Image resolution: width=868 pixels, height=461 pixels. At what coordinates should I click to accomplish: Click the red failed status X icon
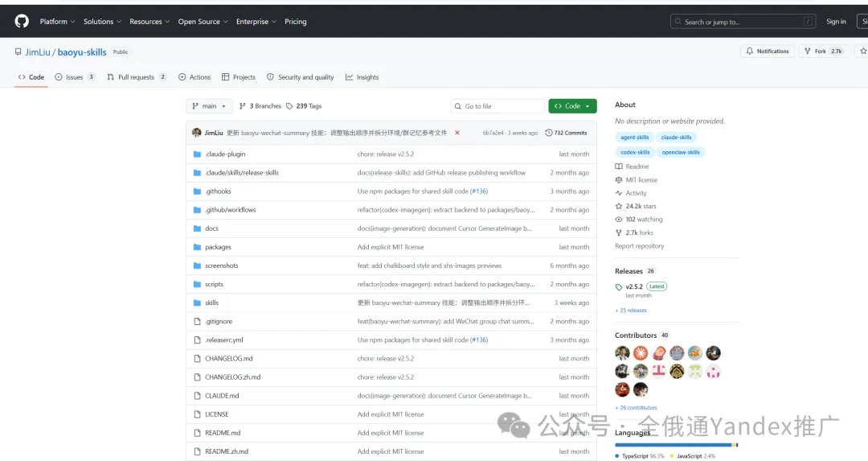click(x=457, y=133)
